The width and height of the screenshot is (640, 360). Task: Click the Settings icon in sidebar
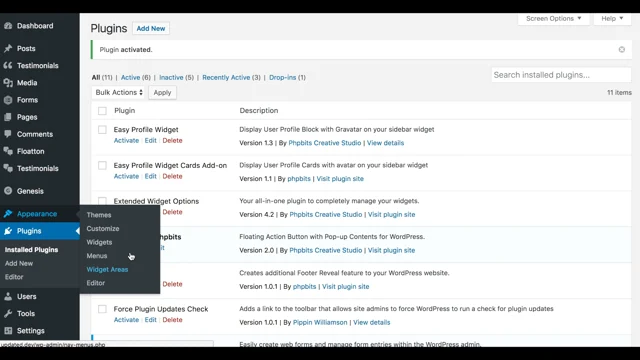coord(8,331)
